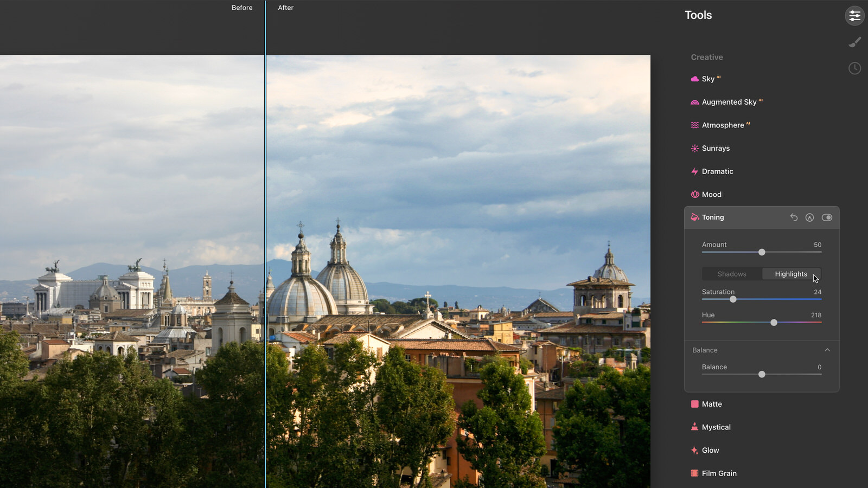Image resolution: width=868 pixels, height=488 pixels.
Task: Open the History clock icon
Action: [x=854, y=68]
